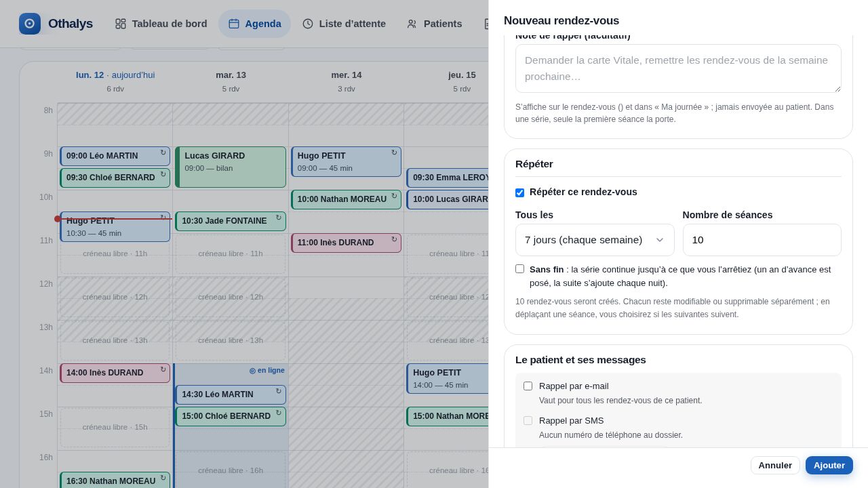Screen dimensions: 868x488
Task: Uncheck Répéter ce rendez-vous
Action: pos(519,192)
